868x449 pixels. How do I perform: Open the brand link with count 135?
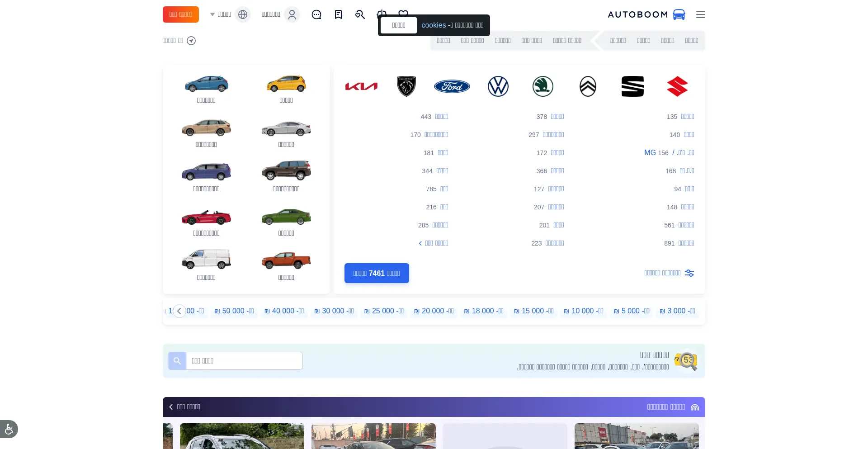tap(688, 117)
